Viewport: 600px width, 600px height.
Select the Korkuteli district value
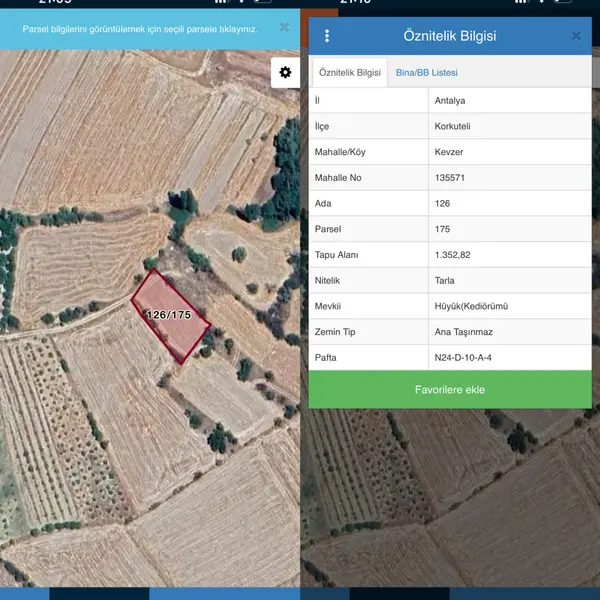click(455, 126)
